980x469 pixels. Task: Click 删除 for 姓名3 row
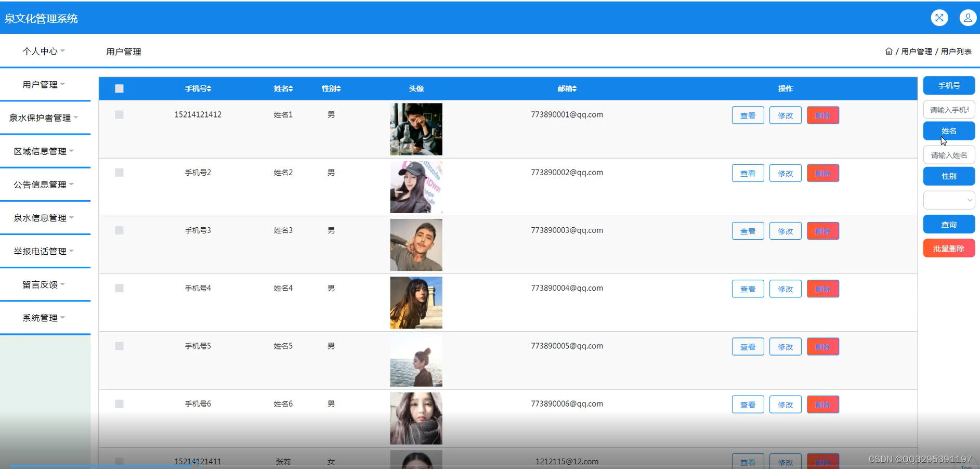pyautogui.click(x=822, y=231)
